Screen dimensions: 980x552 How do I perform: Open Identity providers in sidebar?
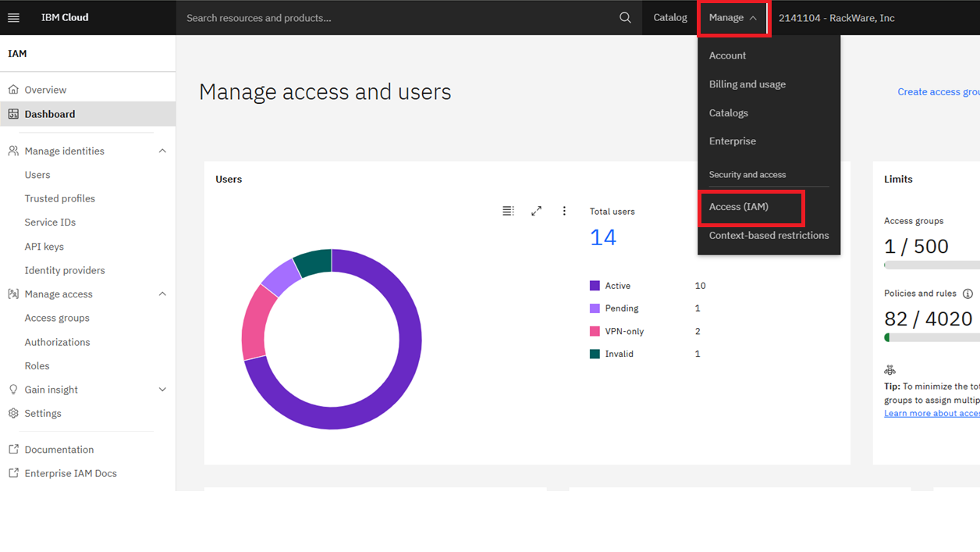click(64, 270)
